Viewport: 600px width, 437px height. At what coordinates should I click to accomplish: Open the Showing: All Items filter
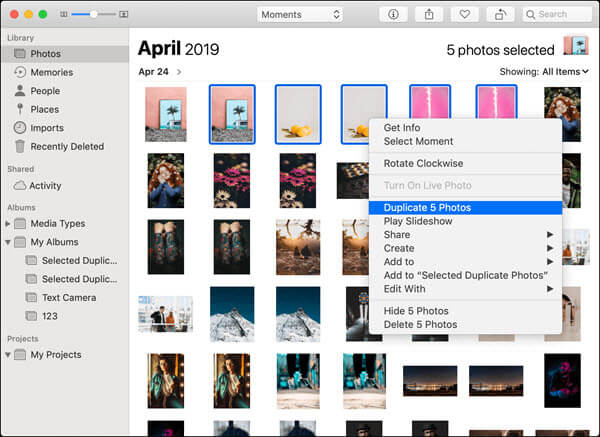click(x=544, y=72)
